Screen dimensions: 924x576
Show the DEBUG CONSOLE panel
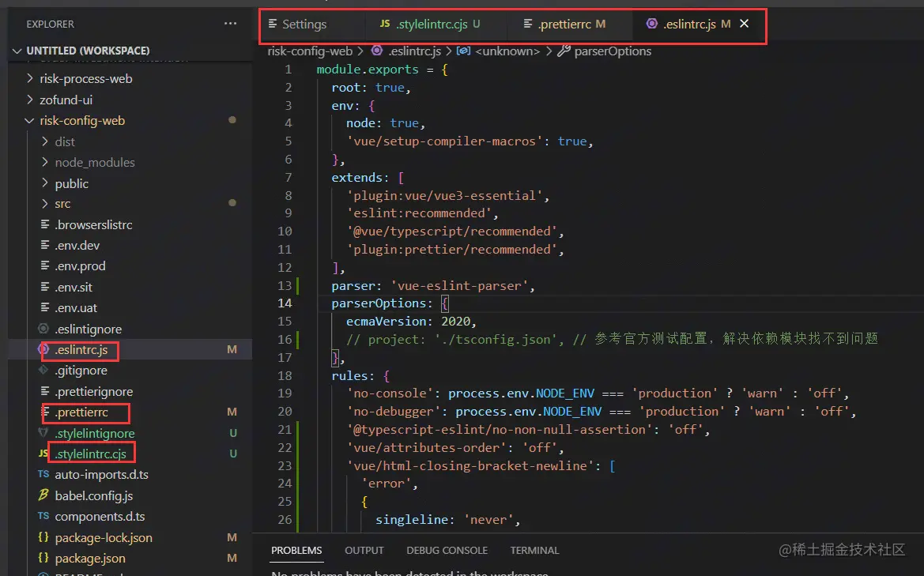click(x=447, y=550)
